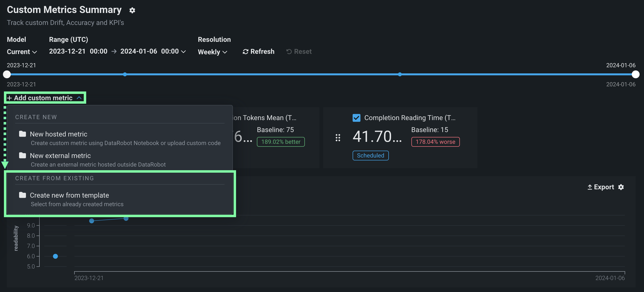The image size is (644, 292).
Task: Open the date range dropdown chevron
Action: (183, 52)
